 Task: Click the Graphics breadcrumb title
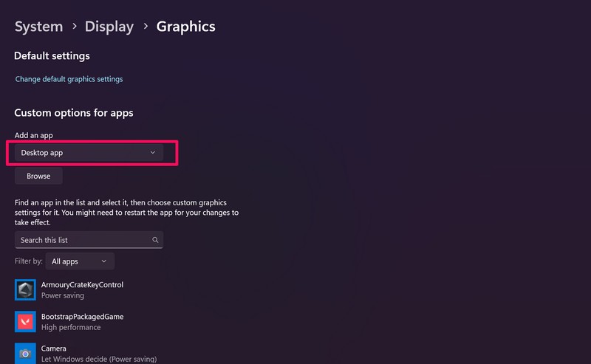pyautogui.click(x=185, y=27)
